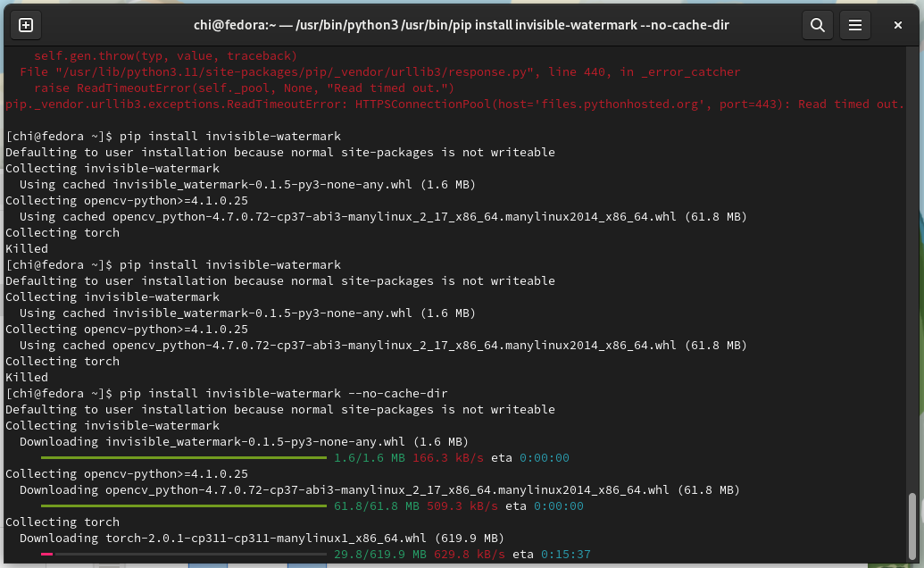This screenshot has height=568, width=924.
Task: Click the 'self.gen.throw(typ, value, traceback)' line
Action: click(x=165, y=56)
